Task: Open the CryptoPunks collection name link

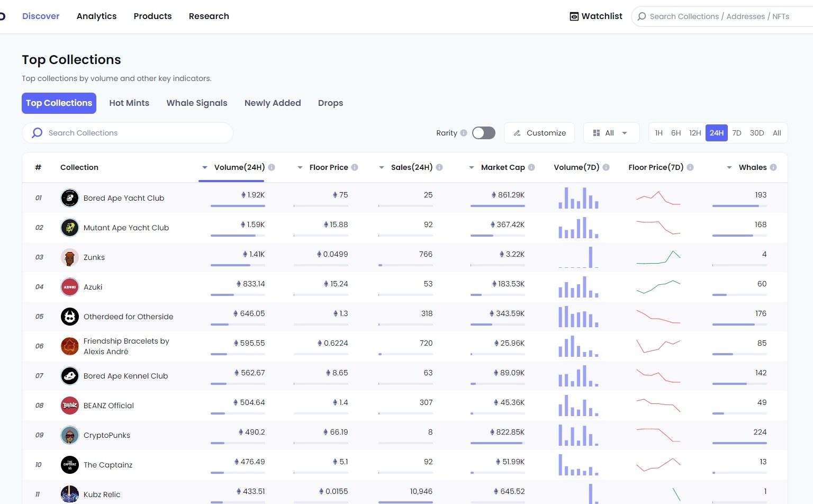Action: pos(107,435)
